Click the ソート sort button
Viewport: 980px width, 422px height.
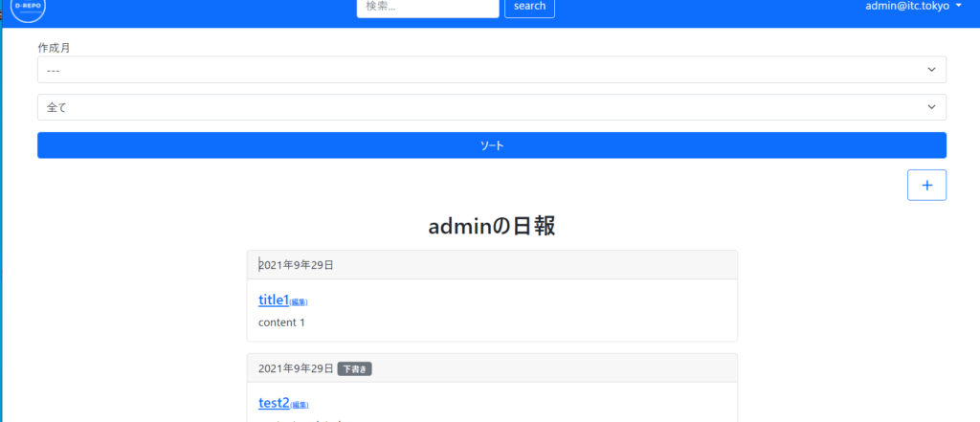coord(492,145)
